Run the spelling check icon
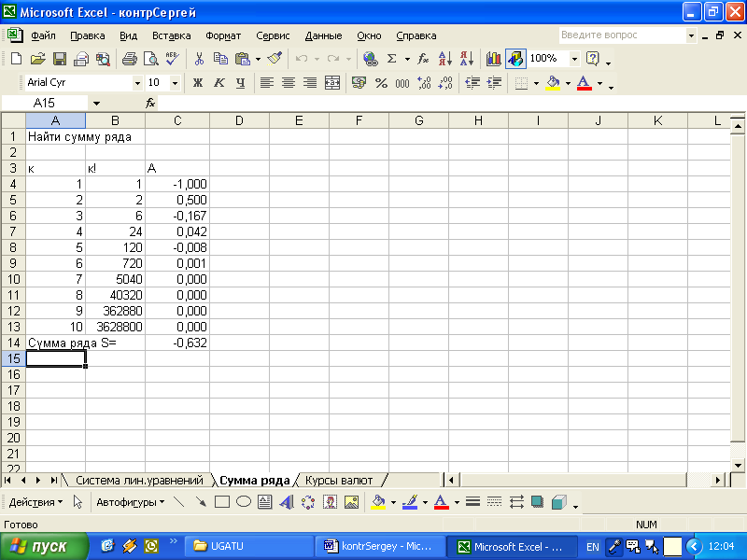 click(173, 59)
